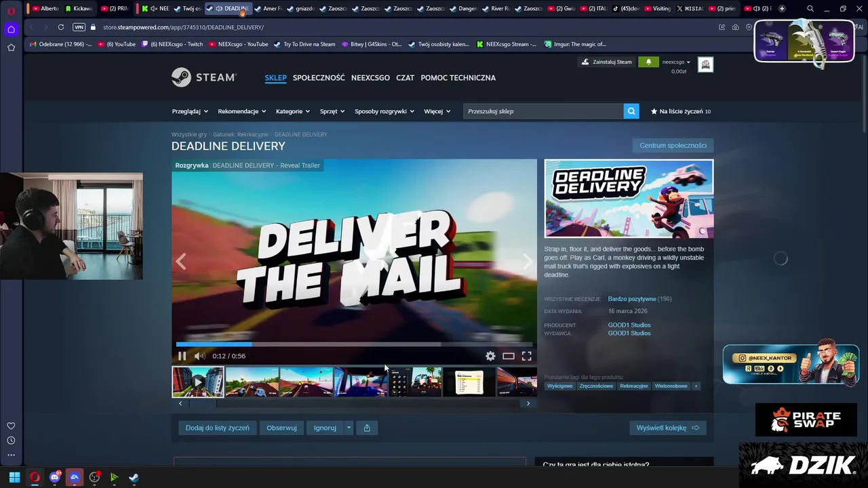
Task: Expand Sposoby rozgrywki dropdown
Action: 384,111
